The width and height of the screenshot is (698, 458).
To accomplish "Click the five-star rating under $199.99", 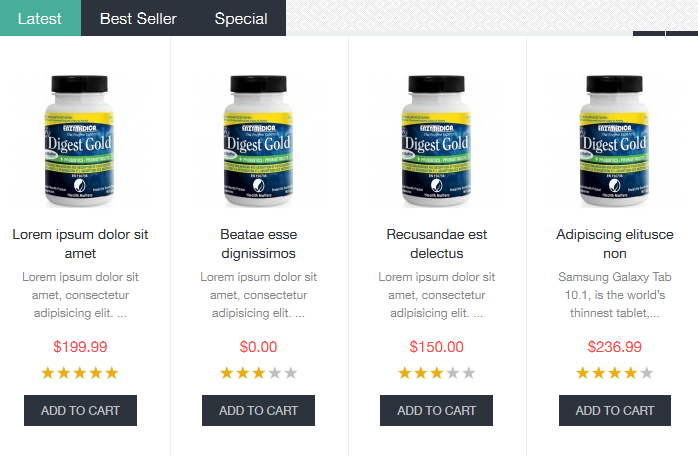I will coord(80,373).
